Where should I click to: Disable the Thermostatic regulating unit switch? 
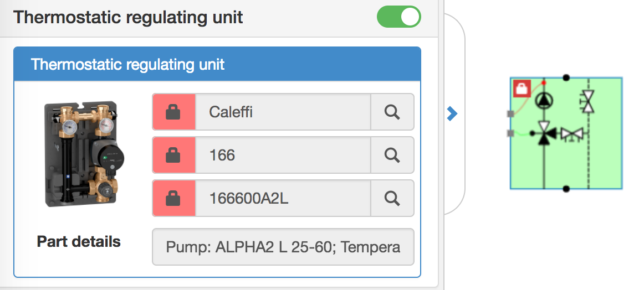click(x=399, y=17)
